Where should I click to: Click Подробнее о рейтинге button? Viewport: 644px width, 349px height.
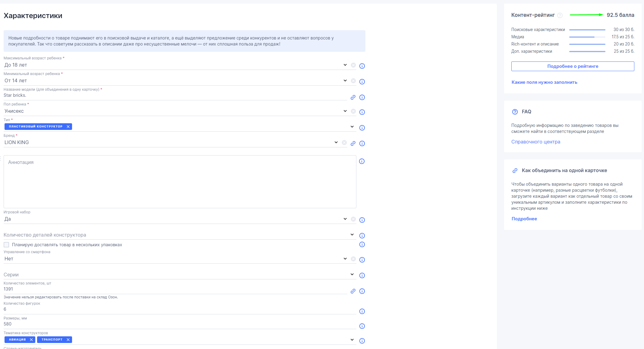pyautogui.click(x=573, y=66)
